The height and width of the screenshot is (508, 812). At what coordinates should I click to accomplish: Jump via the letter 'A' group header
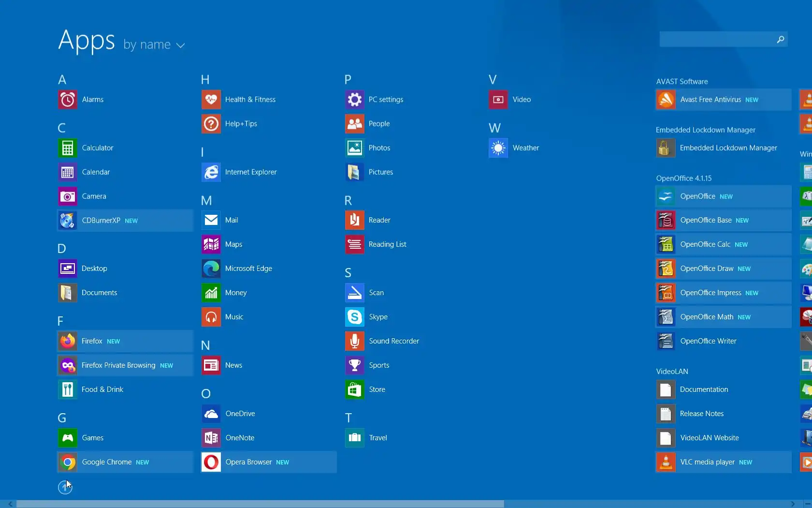click(62, 80)
